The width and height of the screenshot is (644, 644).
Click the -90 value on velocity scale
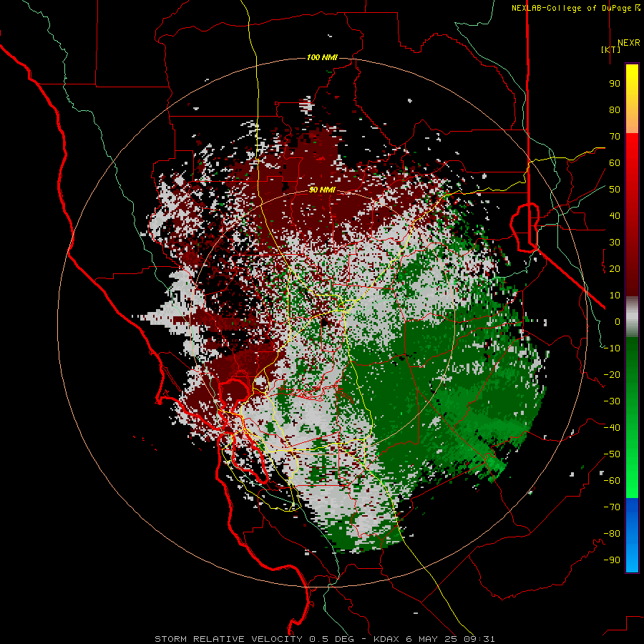coord(612,560)
